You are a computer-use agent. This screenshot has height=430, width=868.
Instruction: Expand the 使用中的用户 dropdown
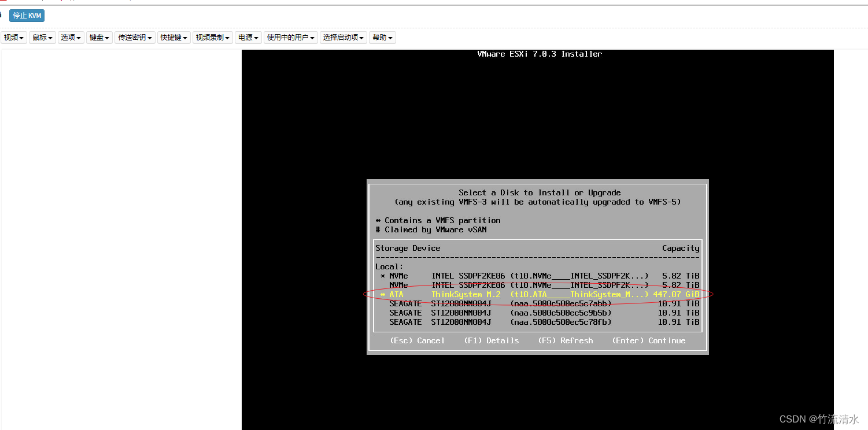click(x=291, y=38)
